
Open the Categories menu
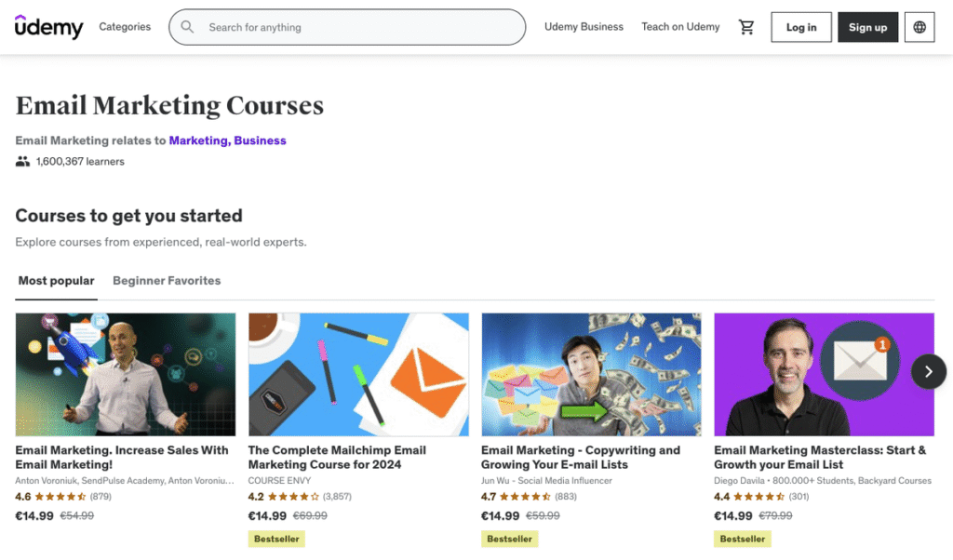click(x=125, y=27)
